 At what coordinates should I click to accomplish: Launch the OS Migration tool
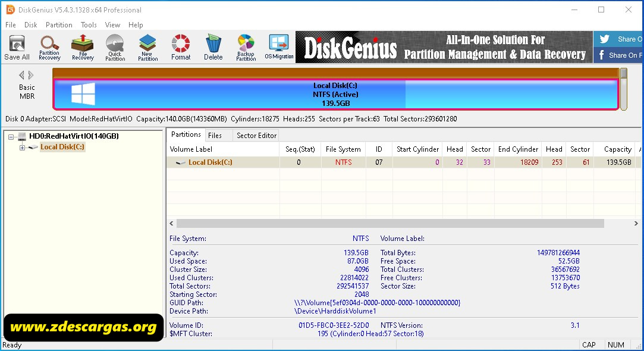pos(279,47)
